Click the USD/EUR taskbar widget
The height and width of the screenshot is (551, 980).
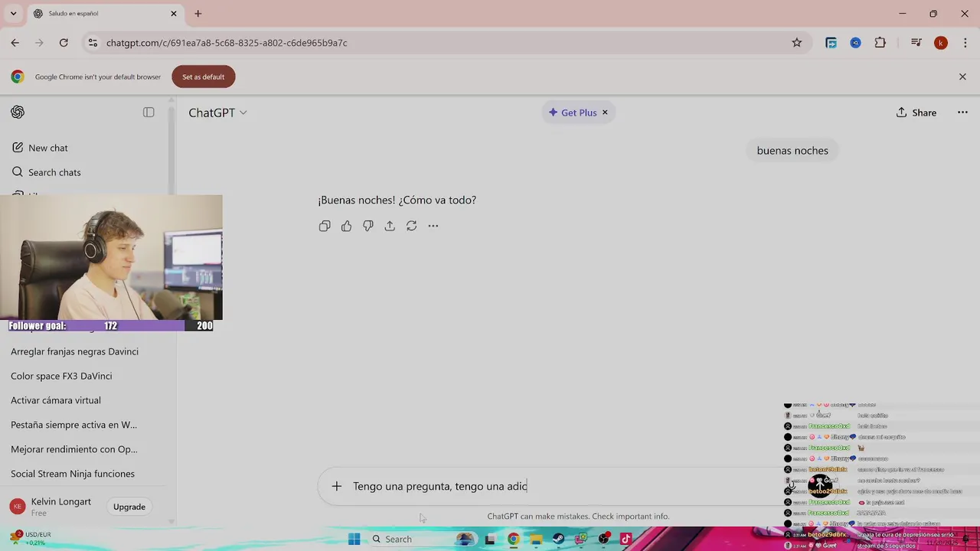click(31, 539)
